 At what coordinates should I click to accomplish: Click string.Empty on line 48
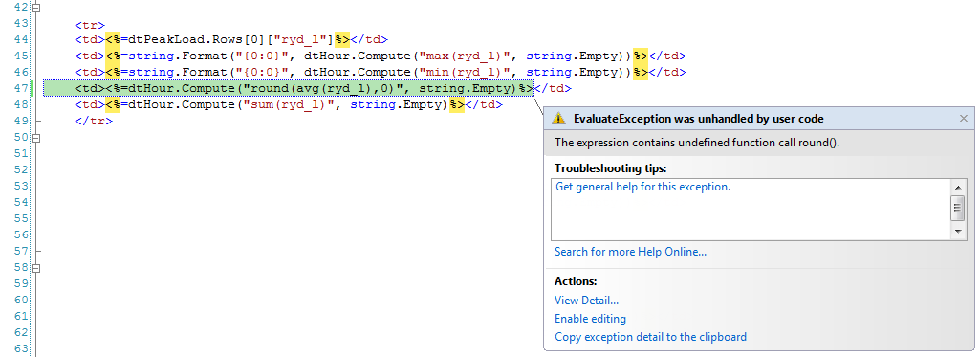[396, 104]
